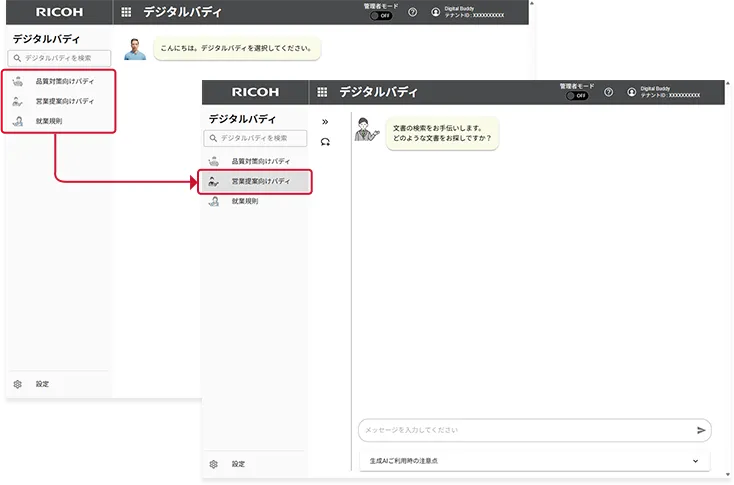This screenshot has width=734, height=485.
Task: Click the RICOH logo in front window
Action: tap(255, 92)
